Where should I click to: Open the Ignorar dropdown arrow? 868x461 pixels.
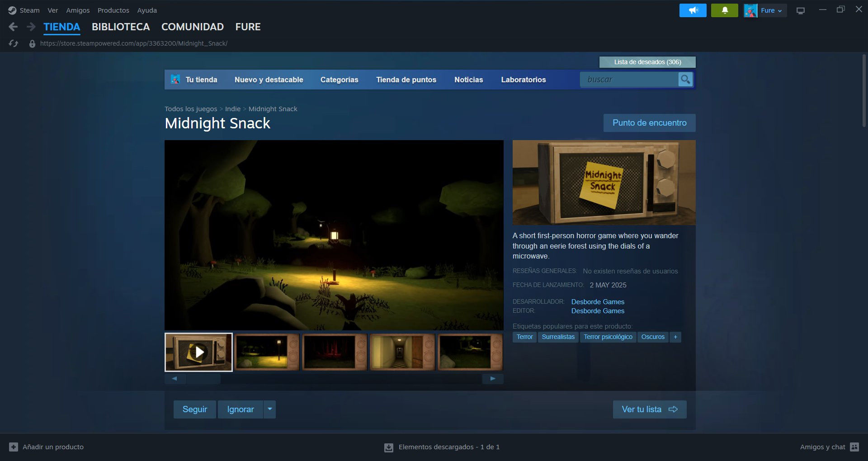pyautogui.click(x=270, y=409)
